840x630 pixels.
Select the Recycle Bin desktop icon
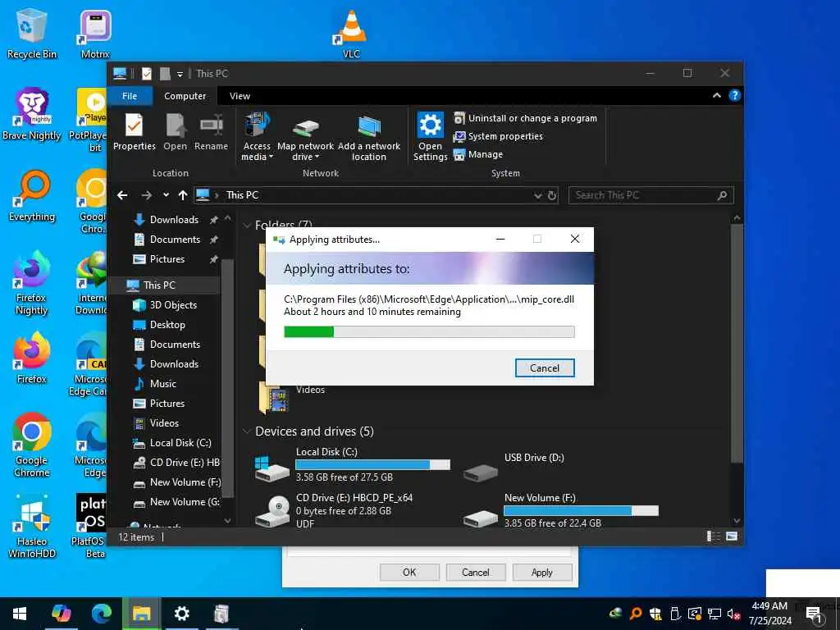point(32,34)
